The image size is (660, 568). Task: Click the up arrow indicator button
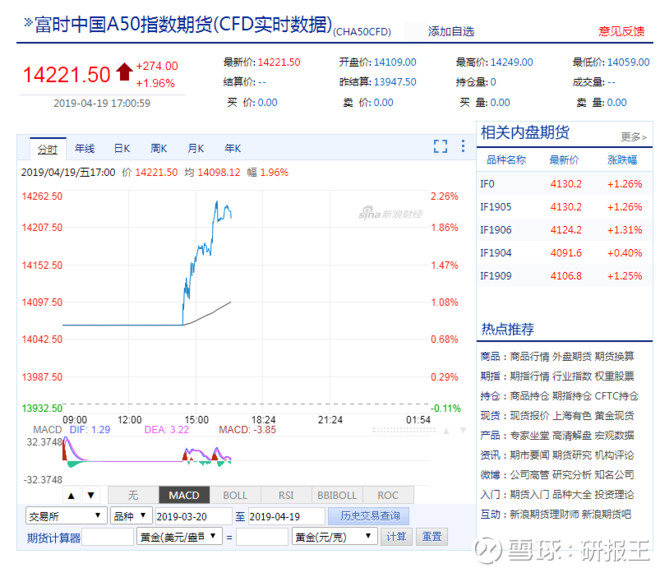(71, 495)
